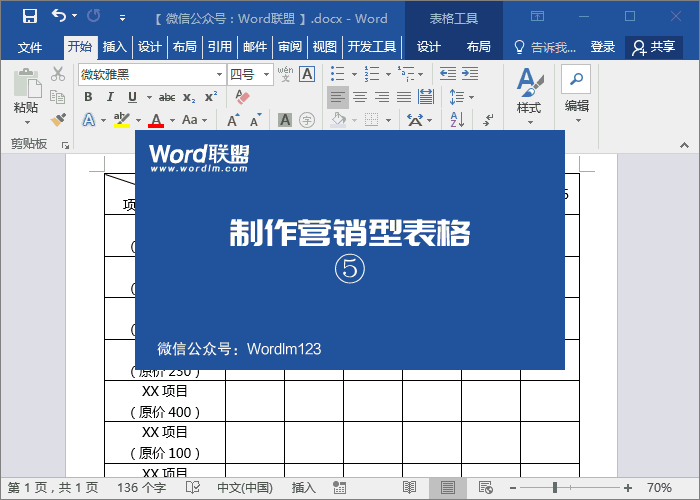The image size is (700, 500).
Task: Click Increase Indent icon
Action: [x=470, y=74]
